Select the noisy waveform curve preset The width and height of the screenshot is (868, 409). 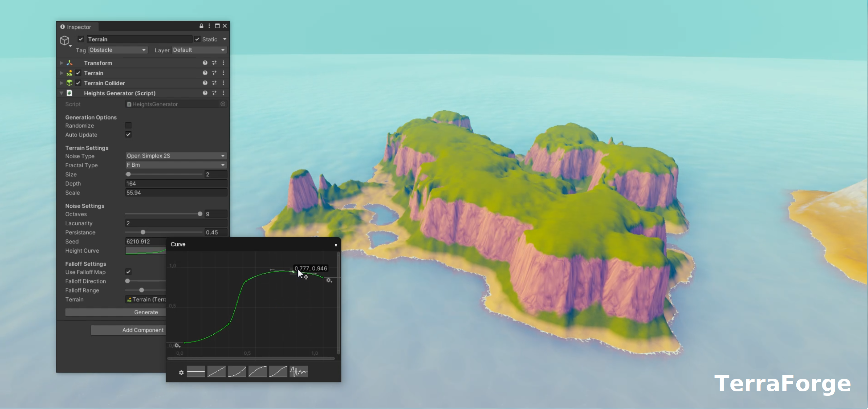click(x=299, y=372)
